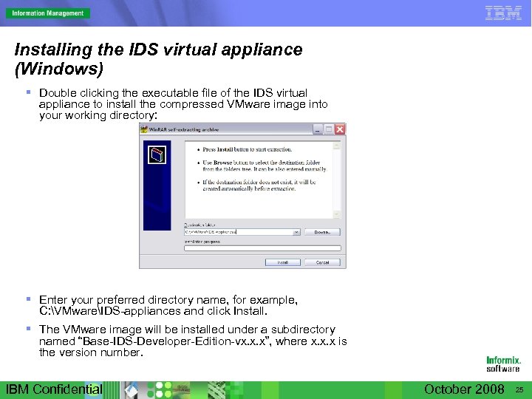
Task: Click the WinRAR self-extracting archive title text
Action: 184,129
